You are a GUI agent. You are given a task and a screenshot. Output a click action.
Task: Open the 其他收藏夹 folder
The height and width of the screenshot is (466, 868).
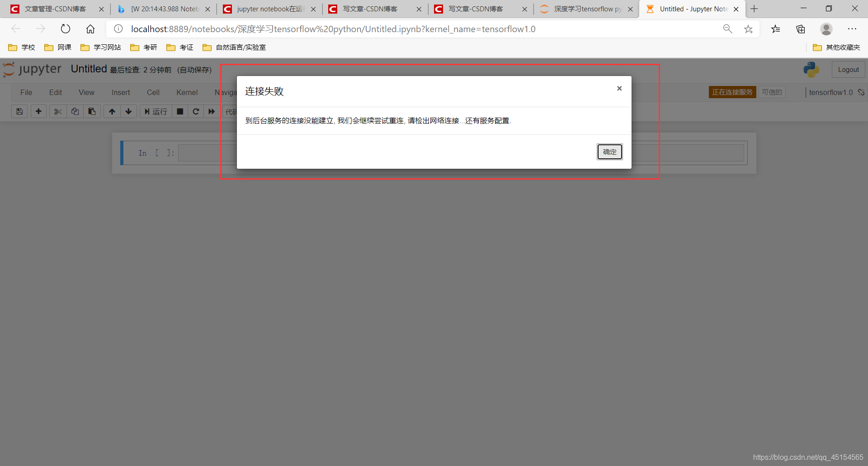point(836,47)
